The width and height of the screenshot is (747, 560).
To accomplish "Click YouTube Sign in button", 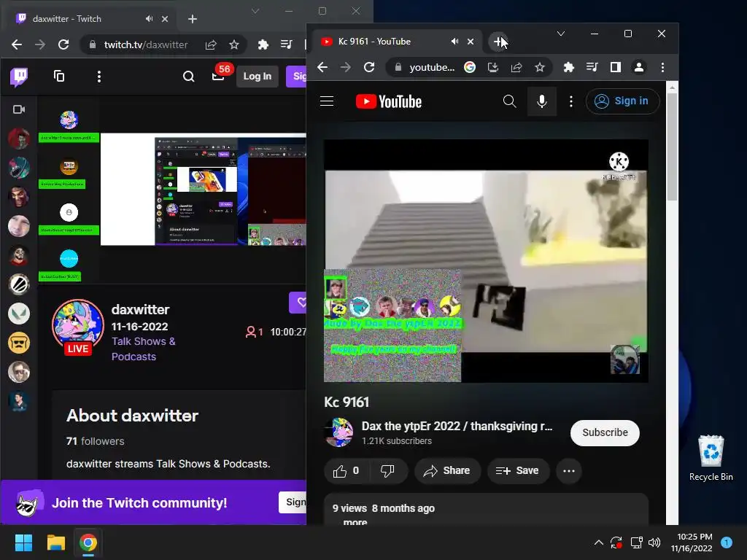I will tap(623, 101).
